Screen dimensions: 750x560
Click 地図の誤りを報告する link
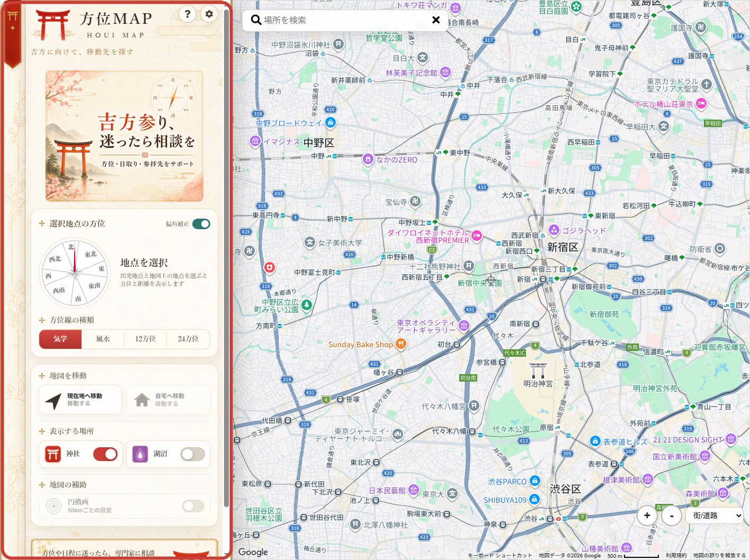719,555
